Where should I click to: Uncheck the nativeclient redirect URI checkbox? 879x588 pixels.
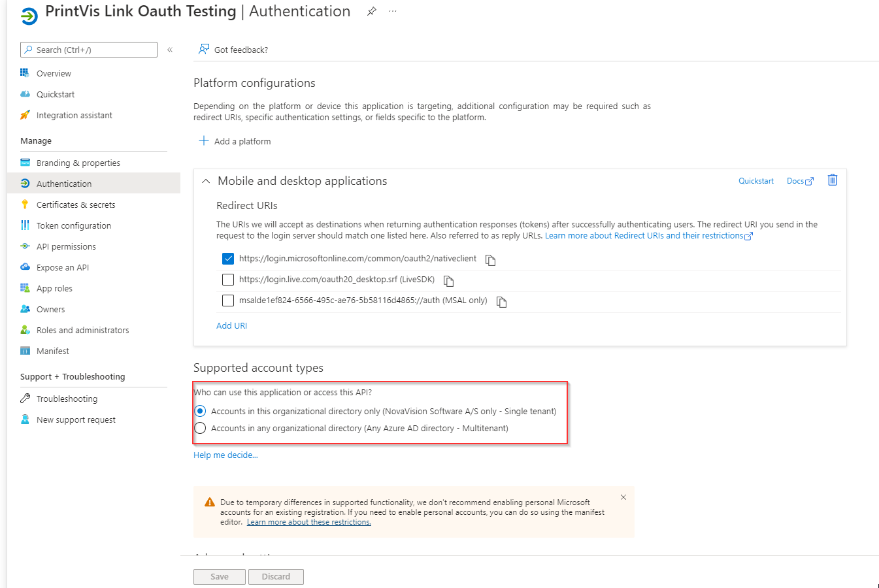point(228,259)
